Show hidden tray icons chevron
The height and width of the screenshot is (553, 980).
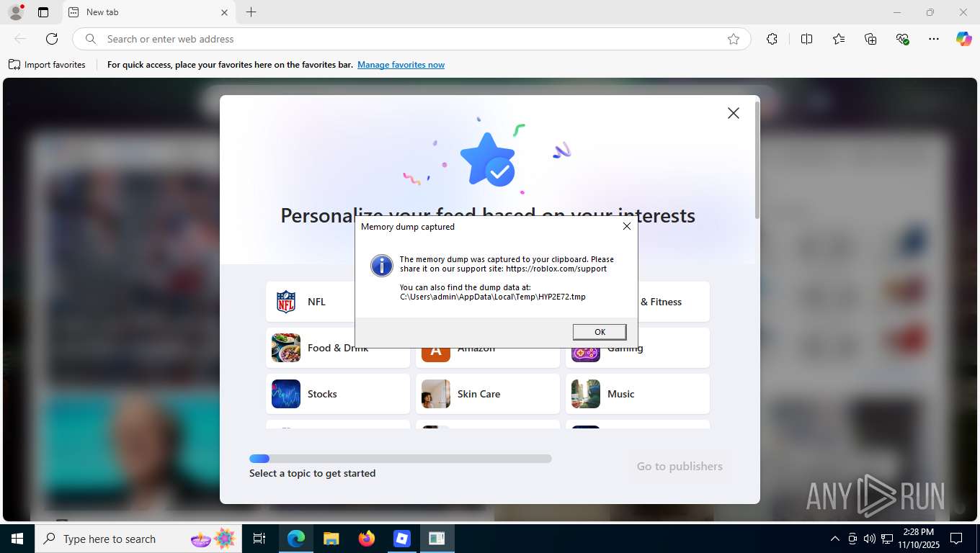[834, 539]
